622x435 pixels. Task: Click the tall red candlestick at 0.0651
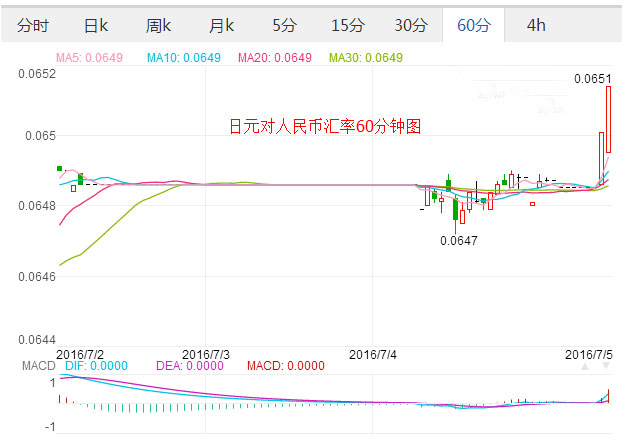[x=608, y=120]
